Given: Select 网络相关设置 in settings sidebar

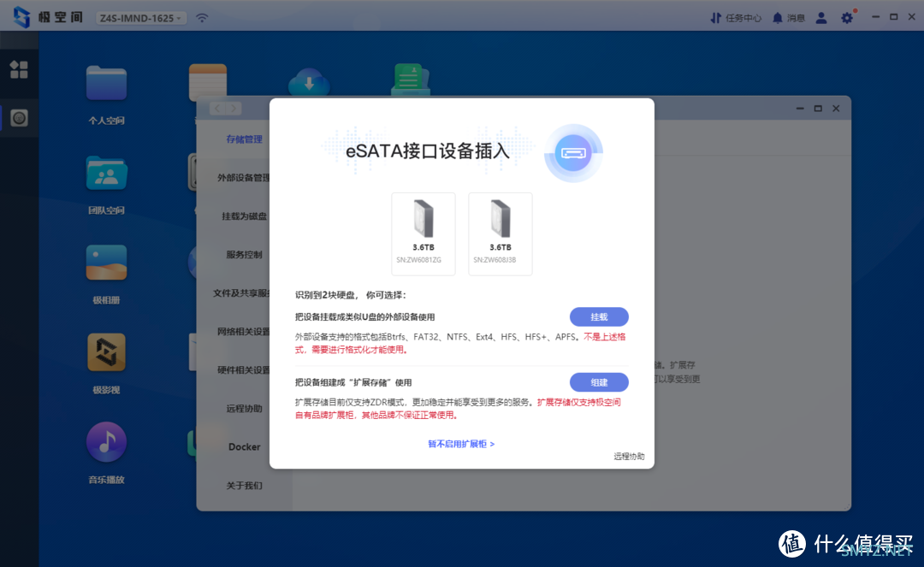Looking at the screenshot, I should (x=243, y=332).
